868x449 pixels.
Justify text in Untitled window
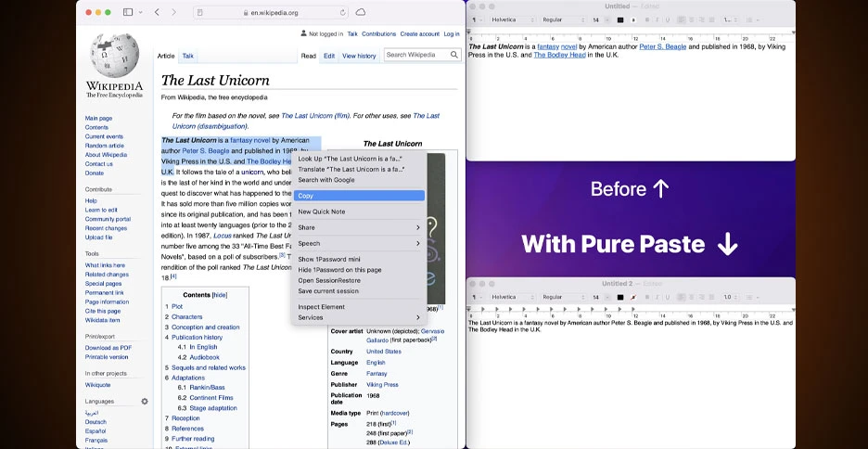pyautogui.click(x=711, y=19)
